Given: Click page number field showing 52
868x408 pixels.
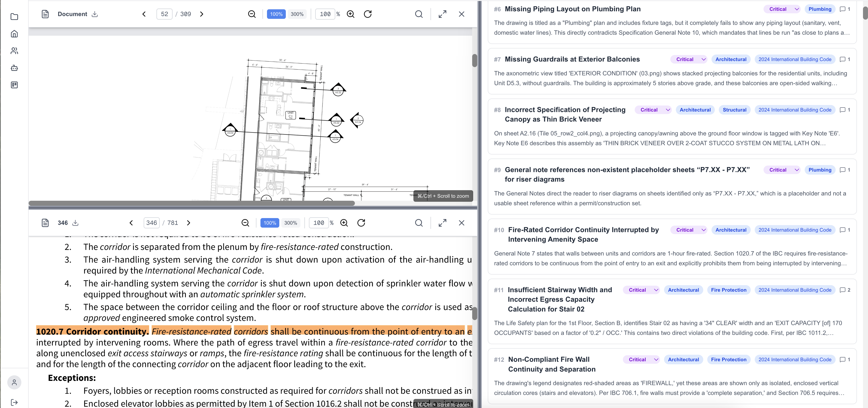Looking at the screenshot, I should pos(165,14).
